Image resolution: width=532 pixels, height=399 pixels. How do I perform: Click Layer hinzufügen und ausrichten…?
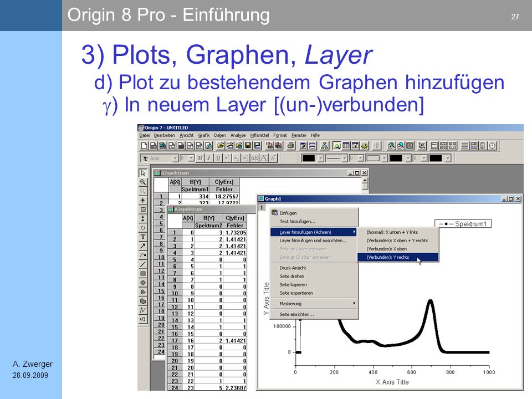tap(314, 241)
